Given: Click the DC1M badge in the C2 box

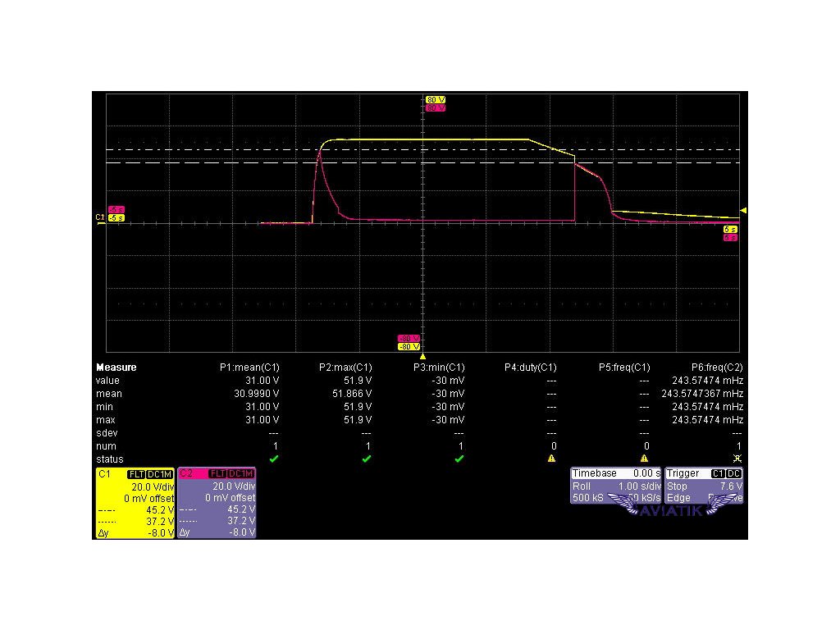Looking at the screenshot, I should pyautogui.click(x=241, y=473).
